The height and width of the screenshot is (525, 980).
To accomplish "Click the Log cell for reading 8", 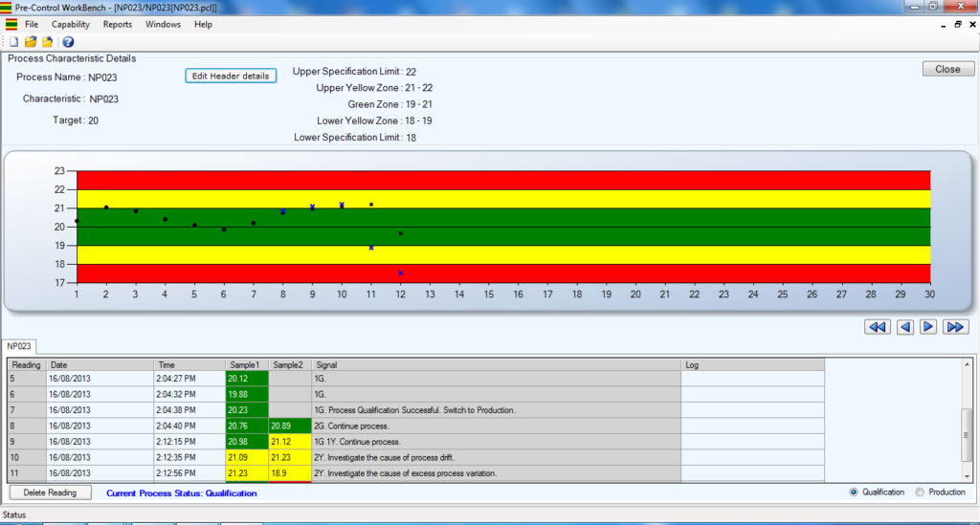I will [x=752, y=426].
